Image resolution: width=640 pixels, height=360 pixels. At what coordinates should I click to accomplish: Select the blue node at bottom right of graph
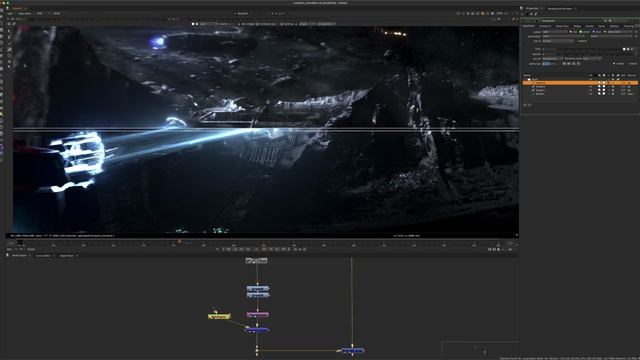point(352,350)
